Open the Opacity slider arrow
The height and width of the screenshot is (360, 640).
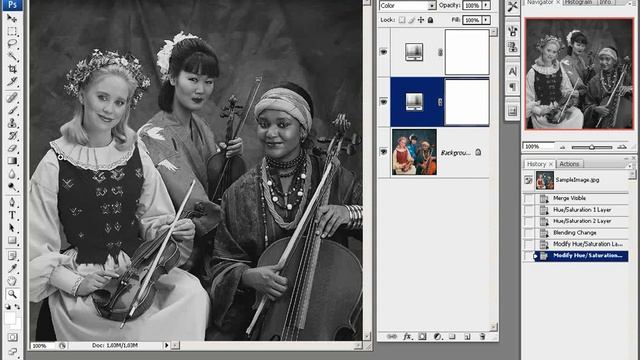coord(486,5)
